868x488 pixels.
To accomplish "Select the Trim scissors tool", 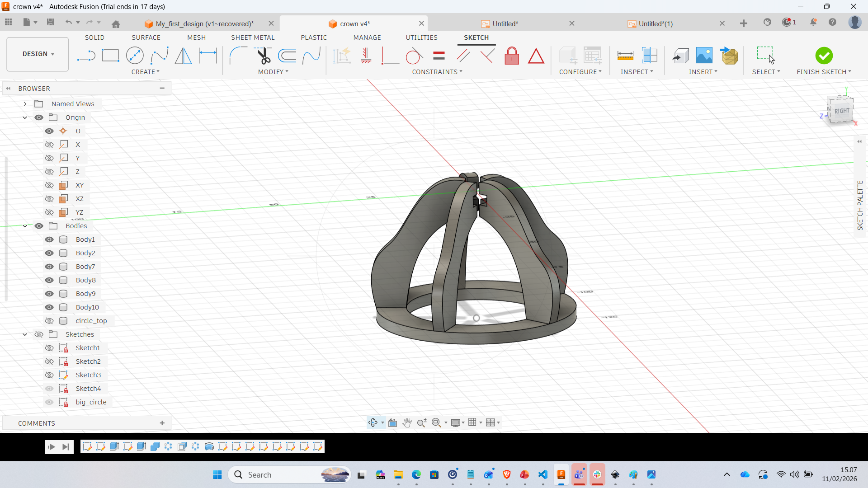I will 264,56.
